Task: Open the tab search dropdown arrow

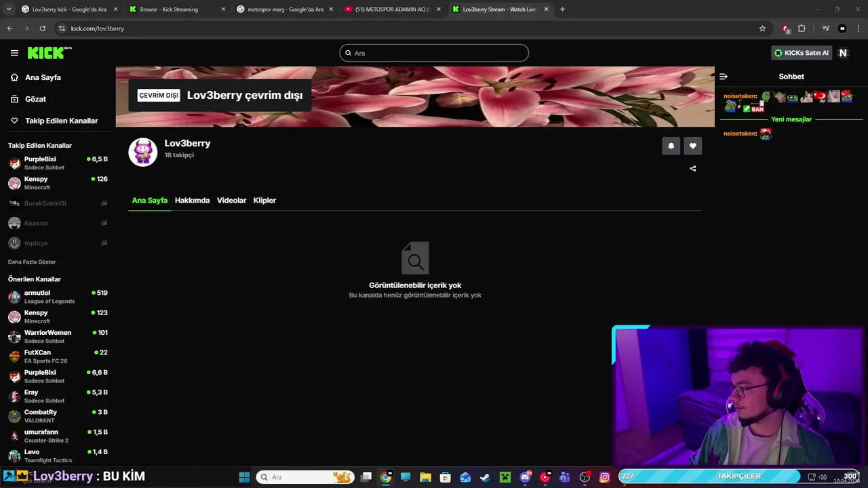Action: (9, 9)
